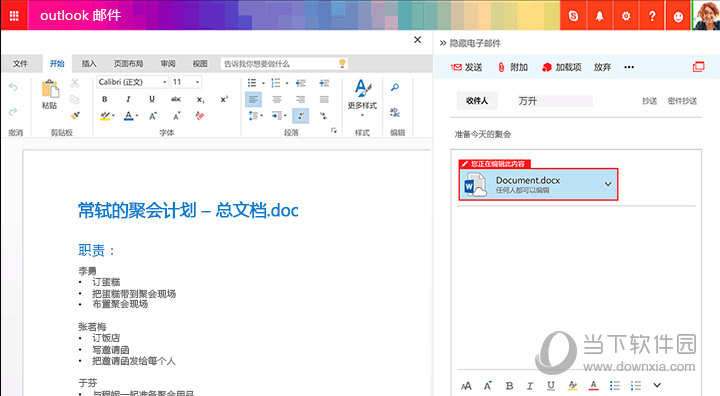Switch to the 开始 tab
The height and width of the screenshot is (396, 720).
point(57,64)
